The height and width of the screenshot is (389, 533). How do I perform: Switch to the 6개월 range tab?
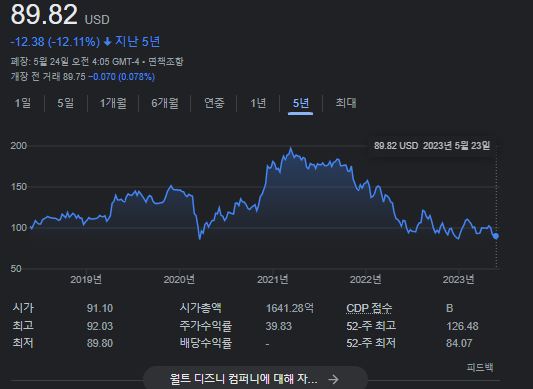(165, 103)
